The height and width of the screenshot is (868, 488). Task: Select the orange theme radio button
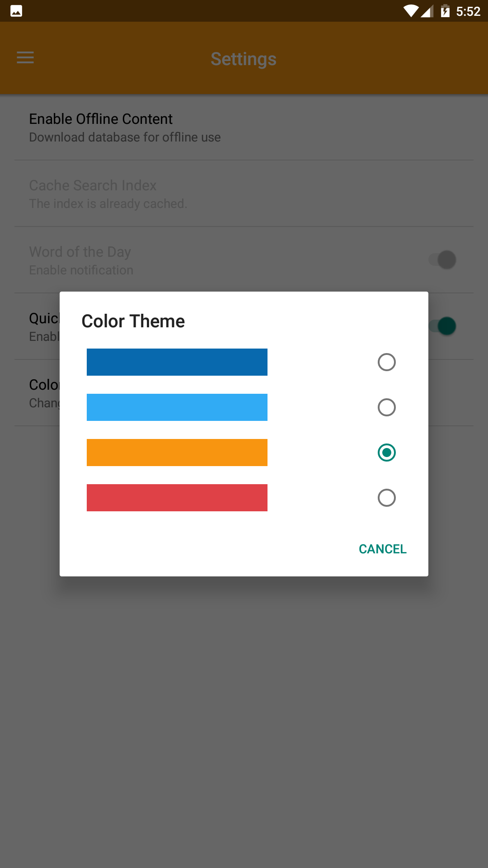[387, 453]
